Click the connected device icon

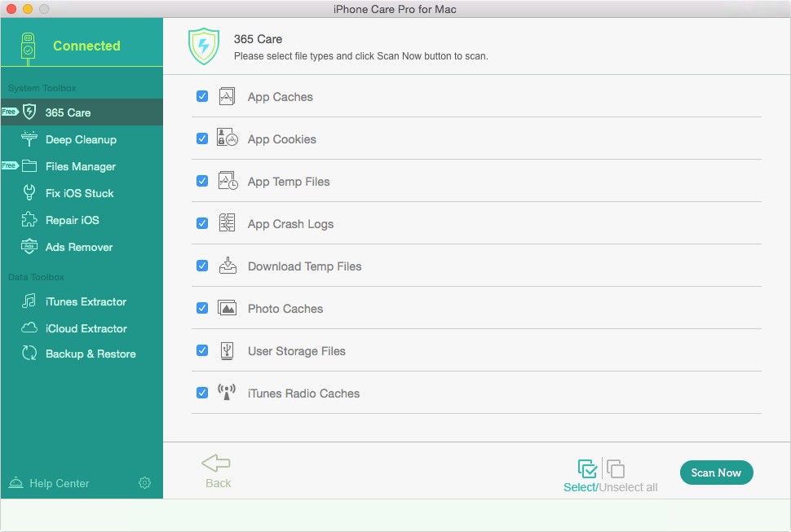point(29,48)
